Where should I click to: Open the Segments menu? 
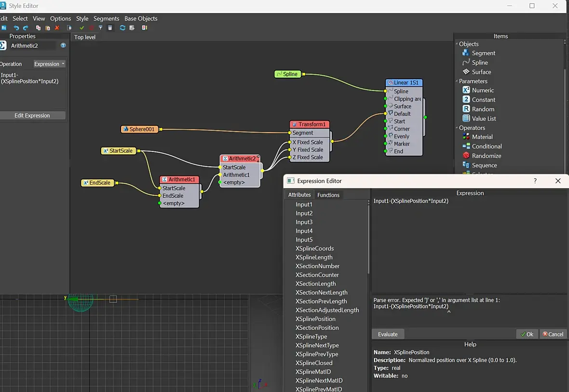pos(106,18)
